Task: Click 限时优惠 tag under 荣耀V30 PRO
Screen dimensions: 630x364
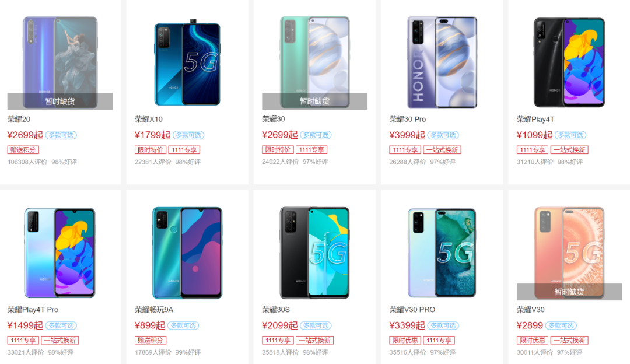Action: click(x=405, y=340)
